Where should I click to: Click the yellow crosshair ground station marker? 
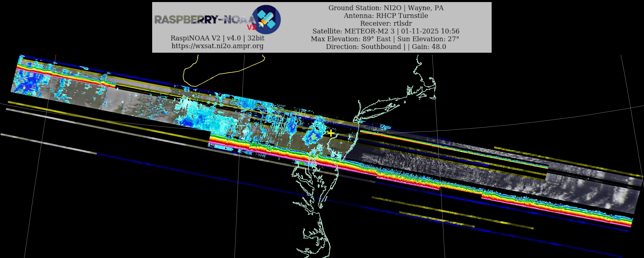pos(331,133)
